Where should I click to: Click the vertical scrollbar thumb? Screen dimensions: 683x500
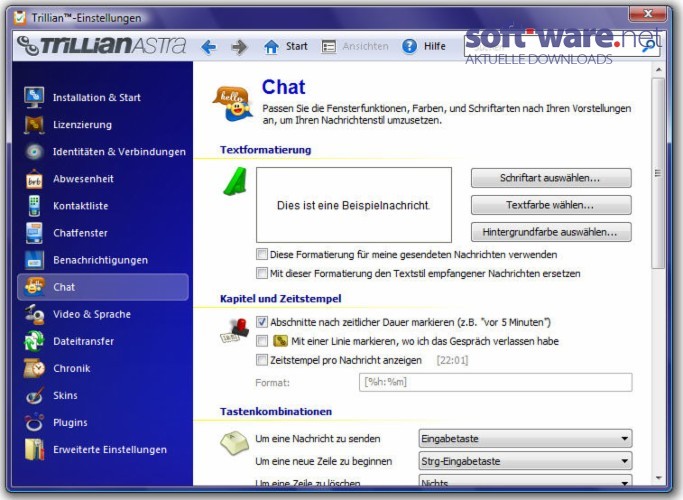(658, 173)
